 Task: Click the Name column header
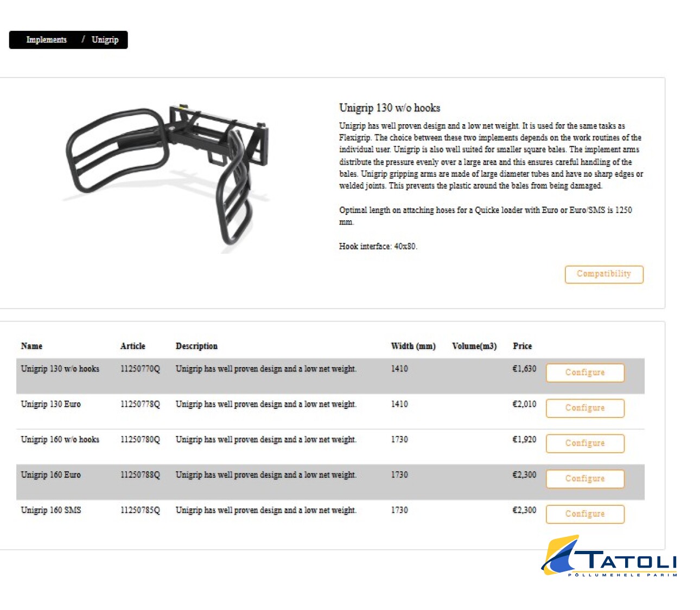pyautogui.click(x=31, y=346)
